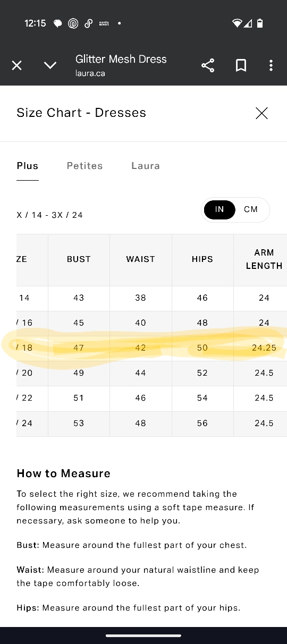Select IN measurement units

(x=220, y=209)
